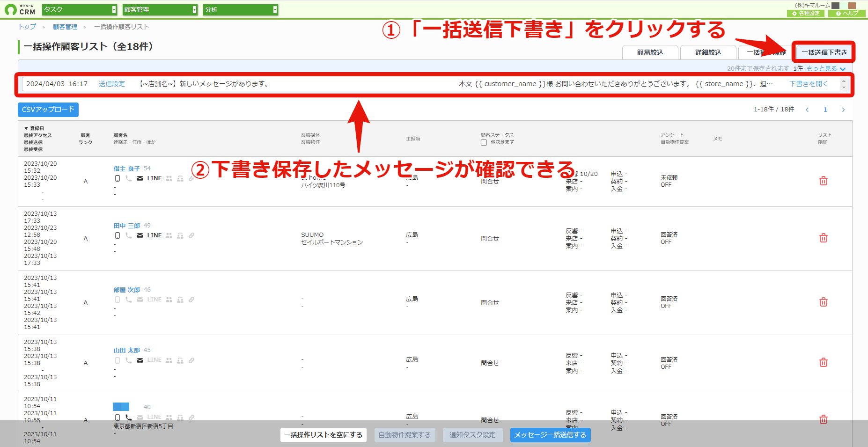868x447 pixels.
Task: Click mail icon for 借主 良子
Action: pyautogui.click(x=140, y=178)
